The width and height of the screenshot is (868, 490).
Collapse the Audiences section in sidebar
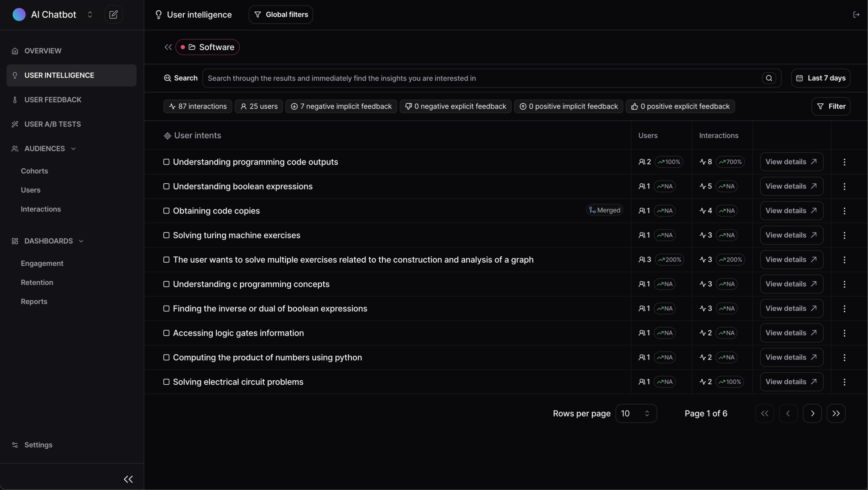(x=73, y=149)
